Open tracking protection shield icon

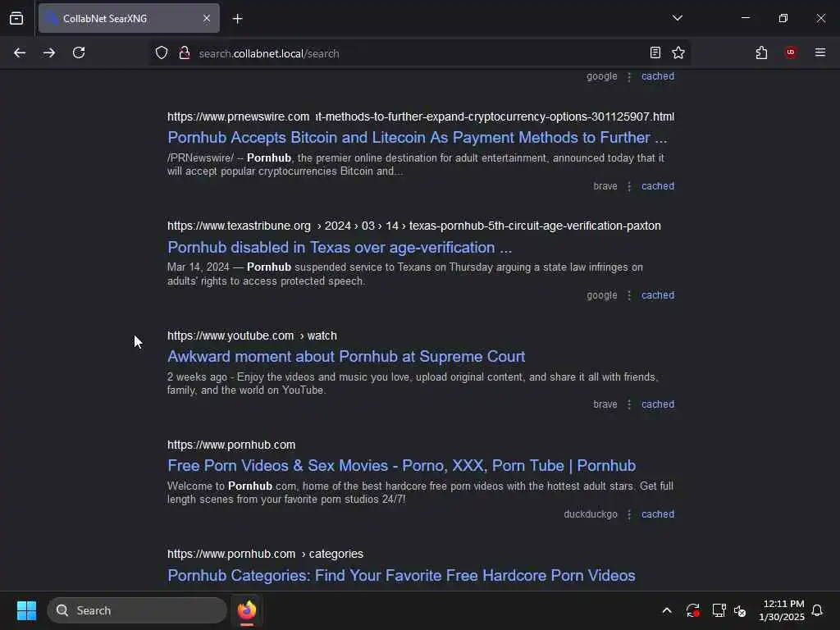tap(162, 52)
